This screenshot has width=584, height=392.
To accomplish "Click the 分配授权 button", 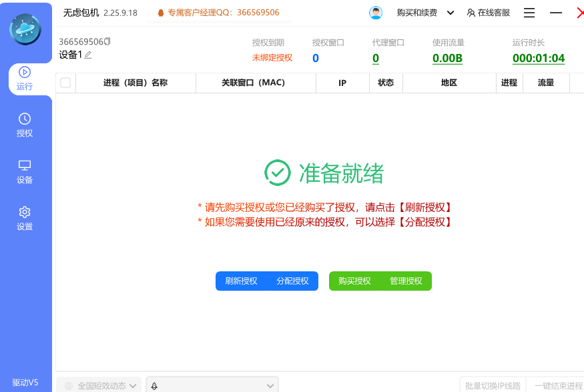I will [292, 281].
